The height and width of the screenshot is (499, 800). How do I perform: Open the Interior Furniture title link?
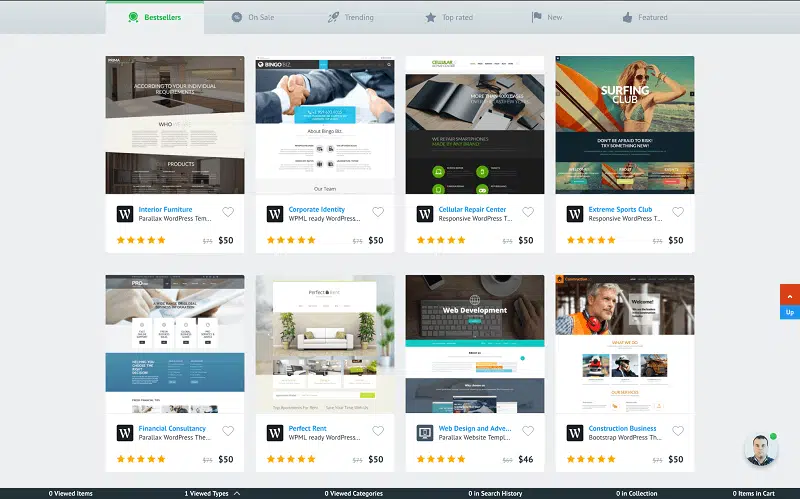pyautogui.click(x=164, y=209)
